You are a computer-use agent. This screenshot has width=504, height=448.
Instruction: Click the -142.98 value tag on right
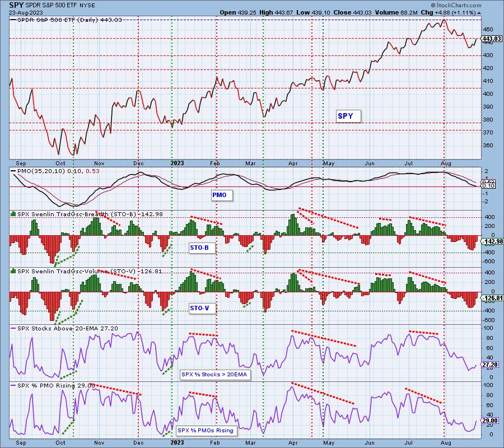pyautogui.click(x=492, y=241)
